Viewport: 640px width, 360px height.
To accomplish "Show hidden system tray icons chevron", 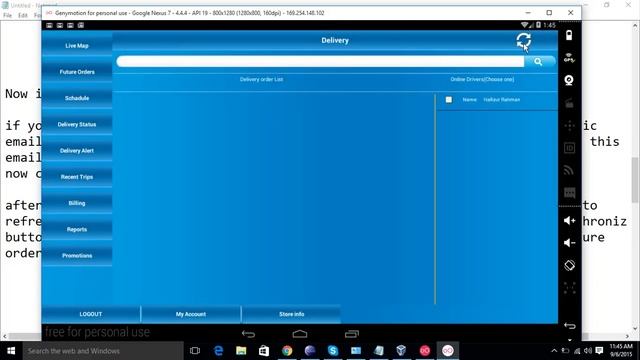I will [x=554, y=351].
